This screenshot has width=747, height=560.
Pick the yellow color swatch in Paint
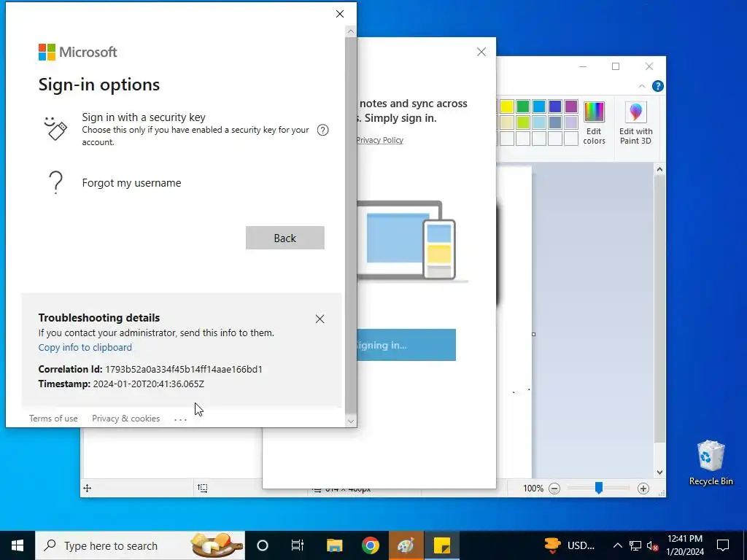(x=507, y=106)
